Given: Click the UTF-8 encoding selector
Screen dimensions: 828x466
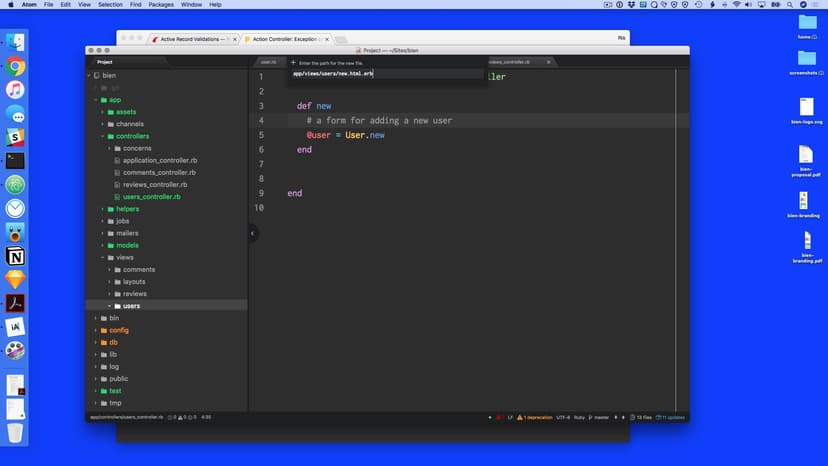Looking at the screenshot, I should tap(562, 417).
